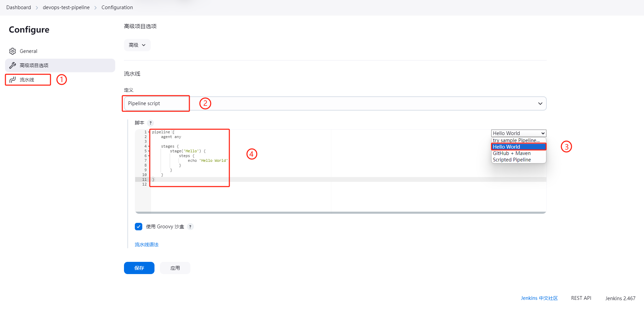Viewport: 644px width, 309px height.
Task: Choose Scripted Pipeline sample option
Action: point(519,160)
